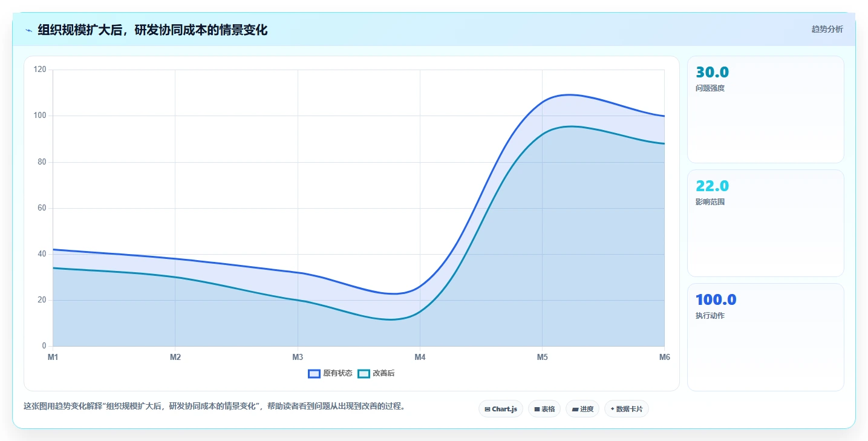868x441 pixels.
Task: Click the 100.0 value
Action: (716, 300)
